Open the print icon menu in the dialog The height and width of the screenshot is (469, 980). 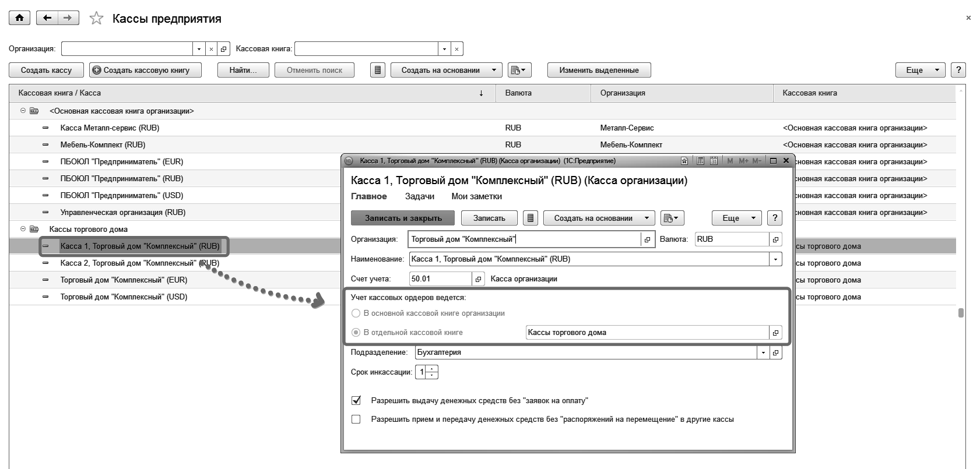click(x=672, y=218)
